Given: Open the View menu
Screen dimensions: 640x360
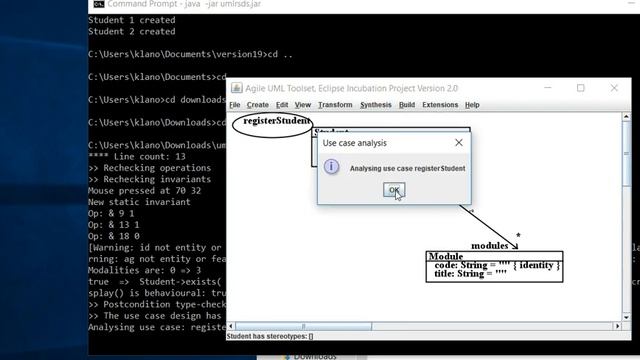Looking at the screenshot, I should click(x=303, y=105).
